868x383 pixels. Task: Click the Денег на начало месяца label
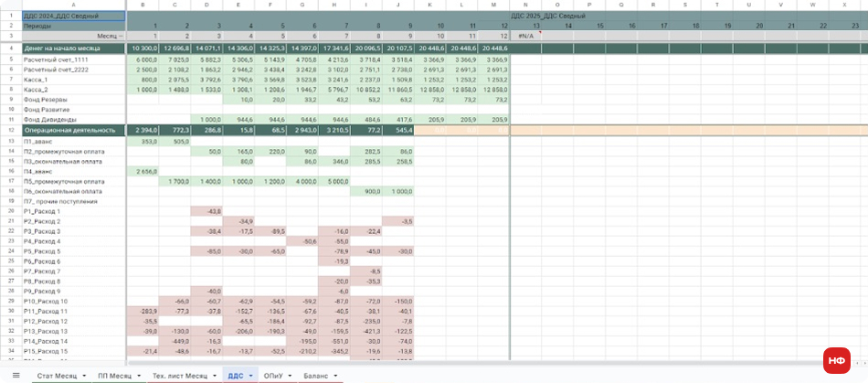pyautogui.click(x=63, y=48)
